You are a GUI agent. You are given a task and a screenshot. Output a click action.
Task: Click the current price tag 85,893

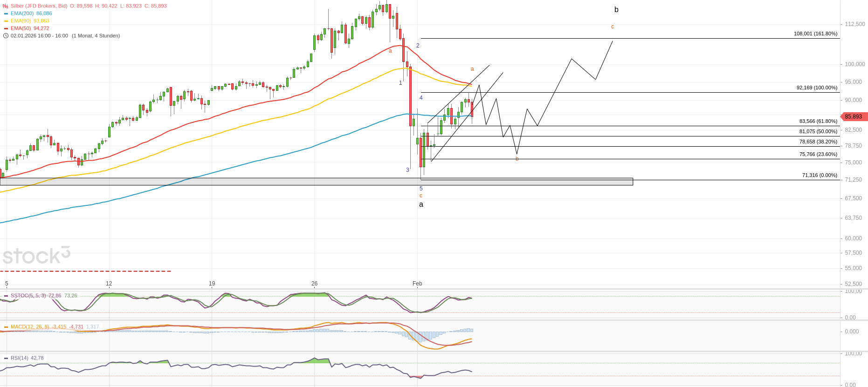tap(853, 117)
